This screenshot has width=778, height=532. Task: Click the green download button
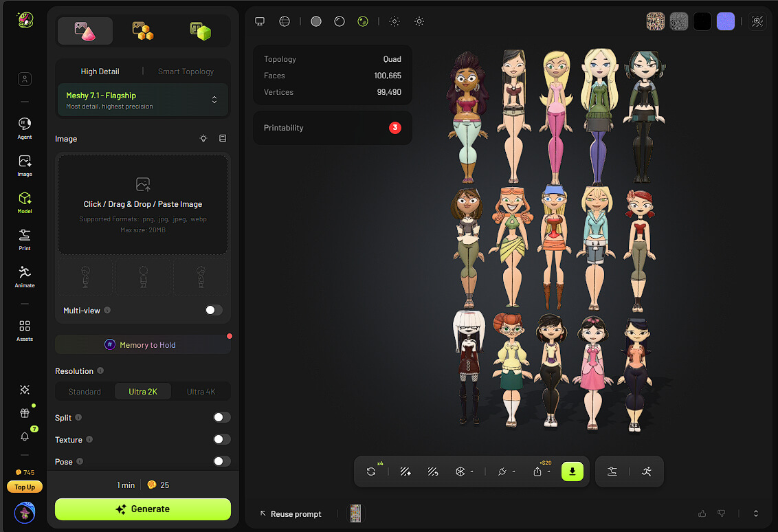[572, 472]
